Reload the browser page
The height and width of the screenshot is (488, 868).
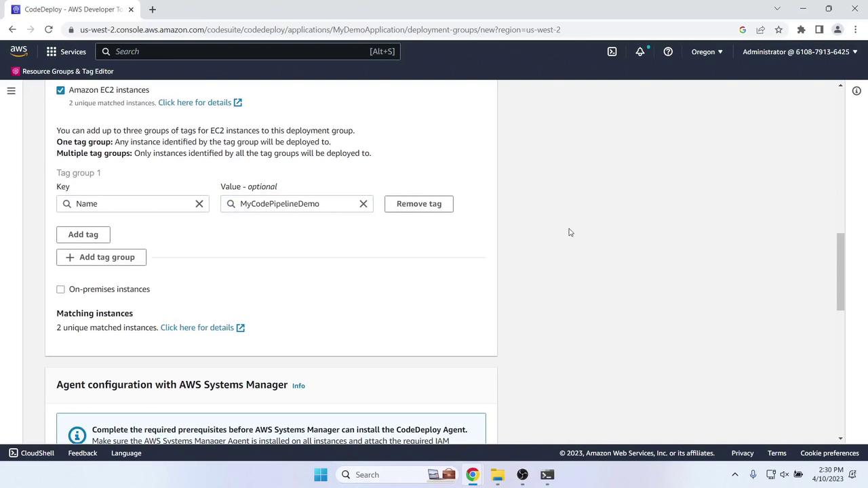coord(49,30)
